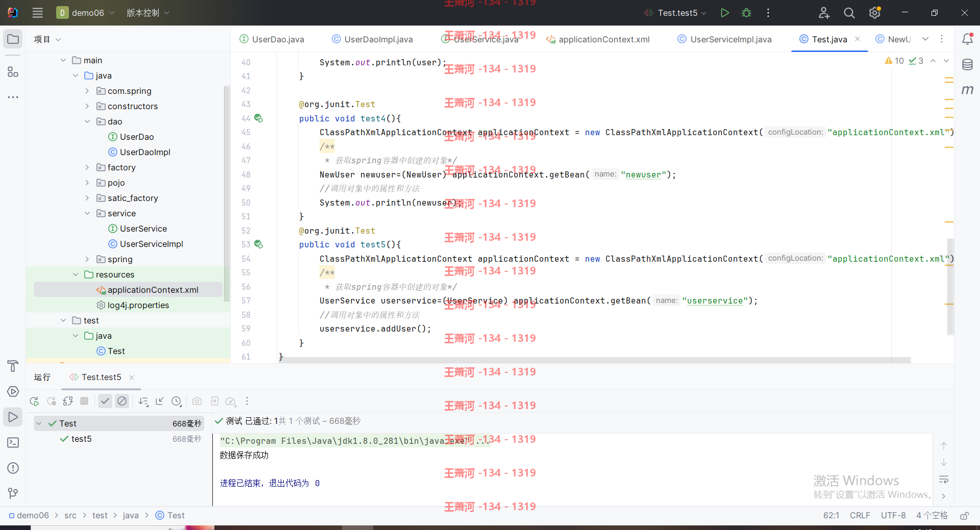
Task: Open the code with me user icon
Action: click(x=824, y=13)
